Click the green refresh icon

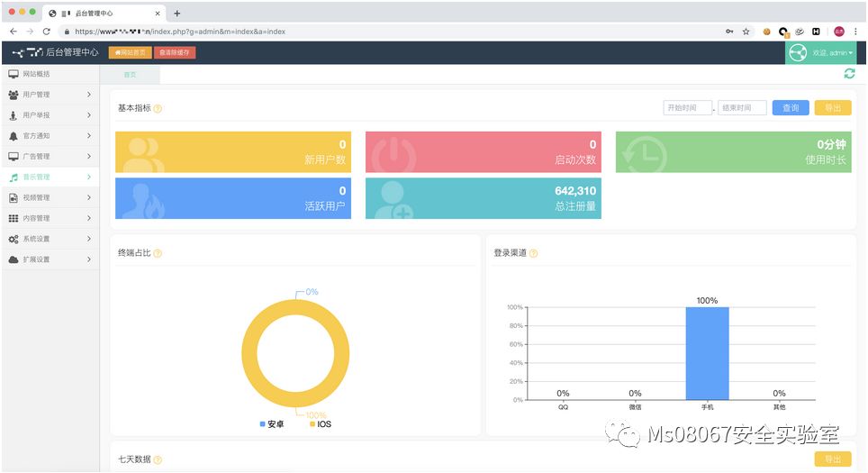pyautogui.click(x=849, y=74)
